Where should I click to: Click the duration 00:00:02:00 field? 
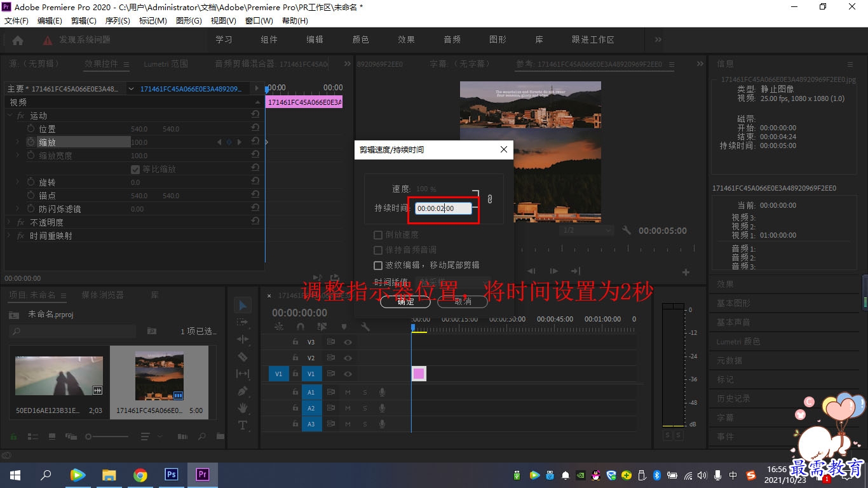pos(444,208)
